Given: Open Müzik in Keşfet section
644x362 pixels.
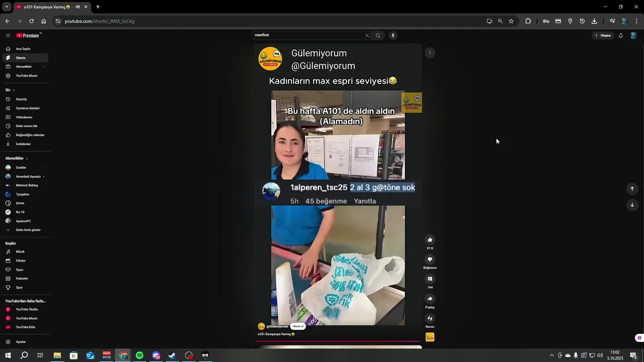Looking at the screenshot, I should pyautogui.click(x=24, y=252).
